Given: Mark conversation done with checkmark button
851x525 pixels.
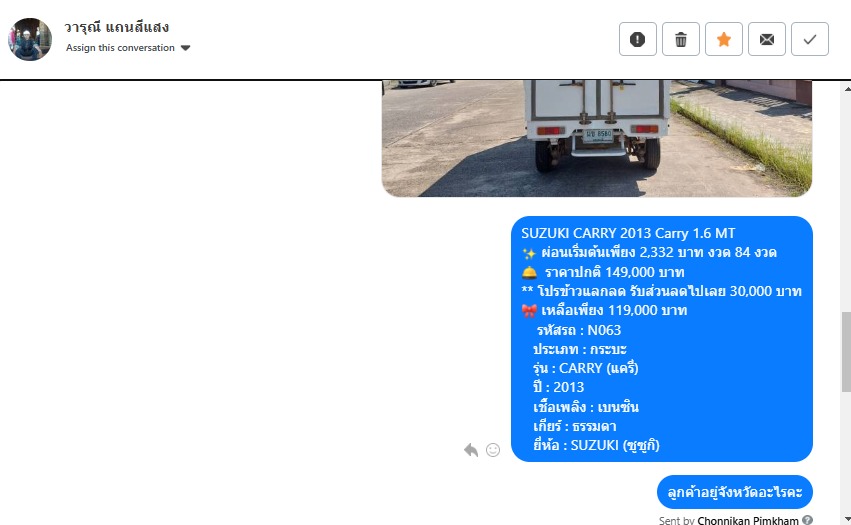Looking at the screenshot, I should point(810,39).
